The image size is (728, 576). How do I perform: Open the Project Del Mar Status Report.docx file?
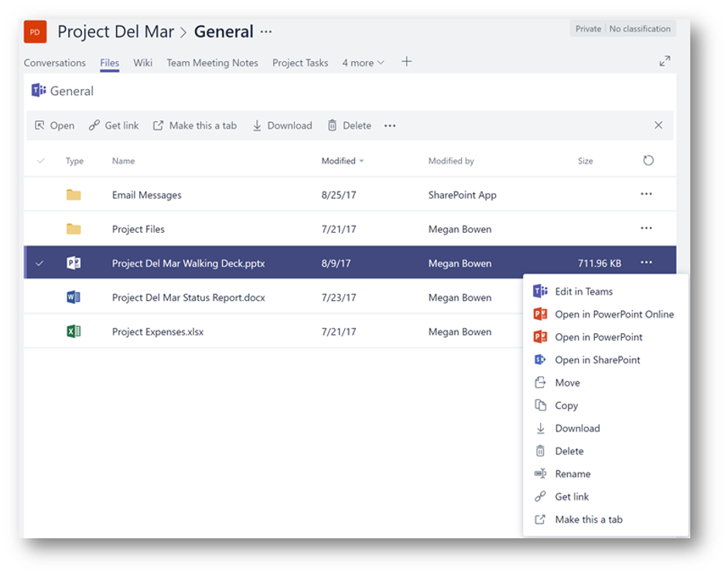tap(188, 298)
